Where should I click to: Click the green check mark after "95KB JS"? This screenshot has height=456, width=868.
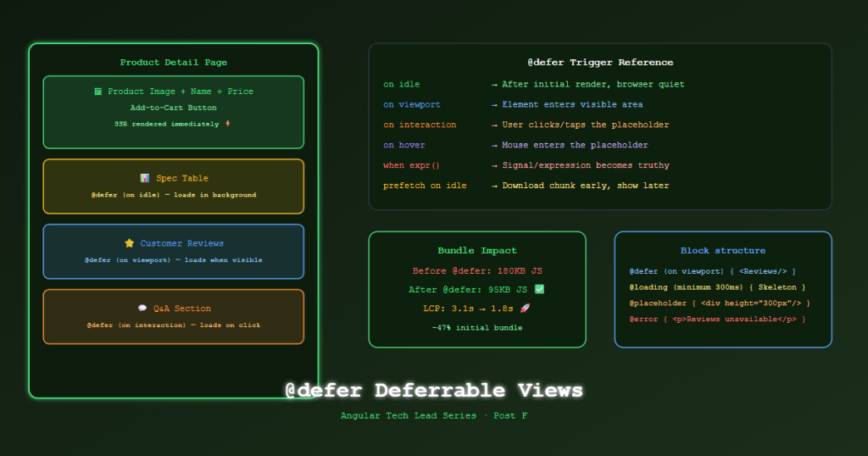coord(539,289)
